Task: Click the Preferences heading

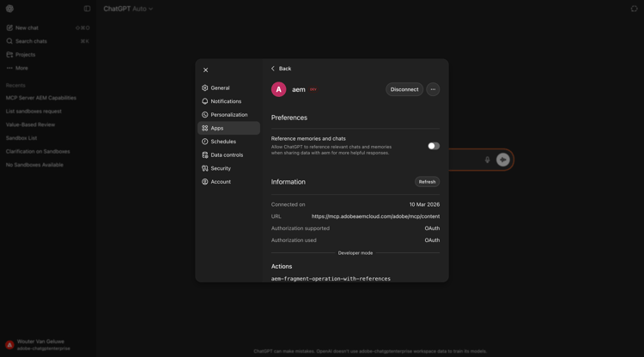Action: pyautogui.click(x=289, y=118)
